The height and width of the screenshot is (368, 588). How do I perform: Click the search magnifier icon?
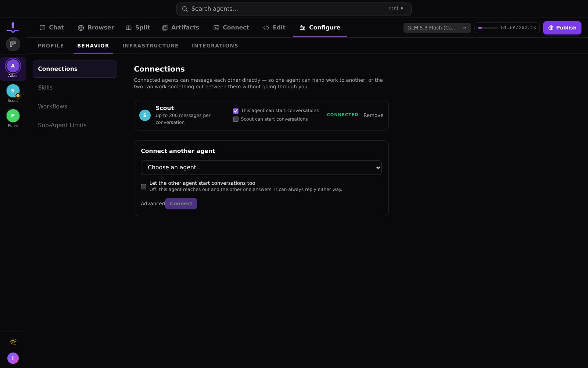coord(185,9)
